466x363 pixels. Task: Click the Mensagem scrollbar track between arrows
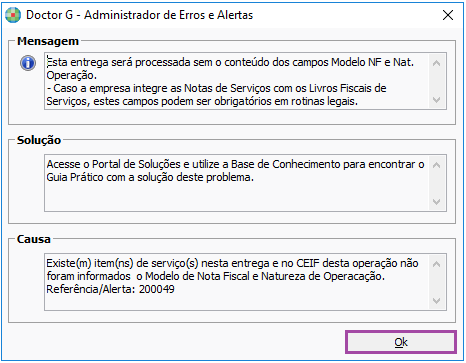tap(436, 81)
